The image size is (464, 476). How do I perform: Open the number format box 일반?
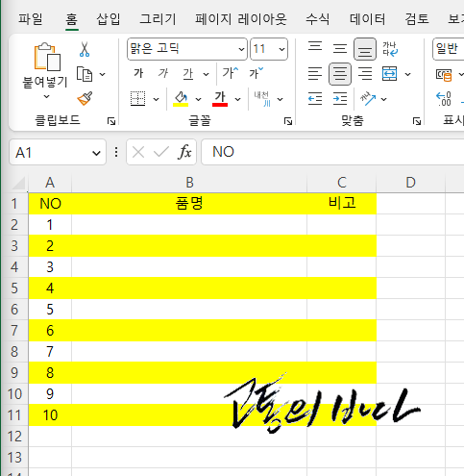coord(449,49)
